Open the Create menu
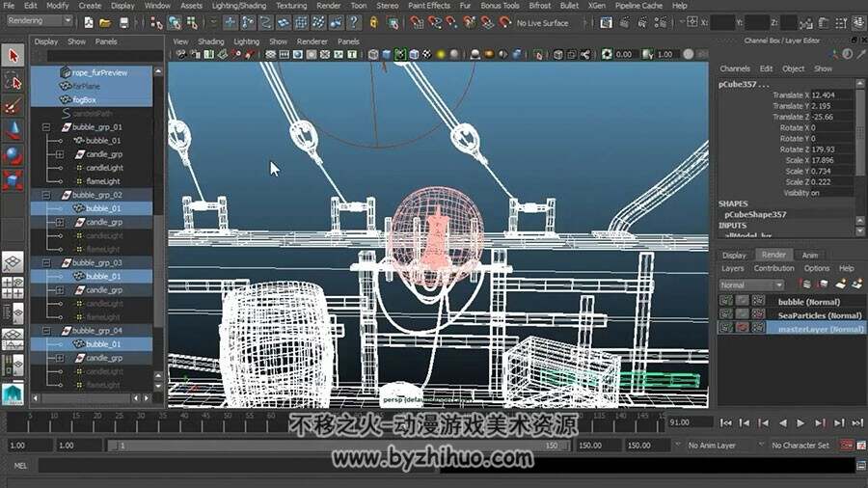868x488 pixels. click(90, 6)
